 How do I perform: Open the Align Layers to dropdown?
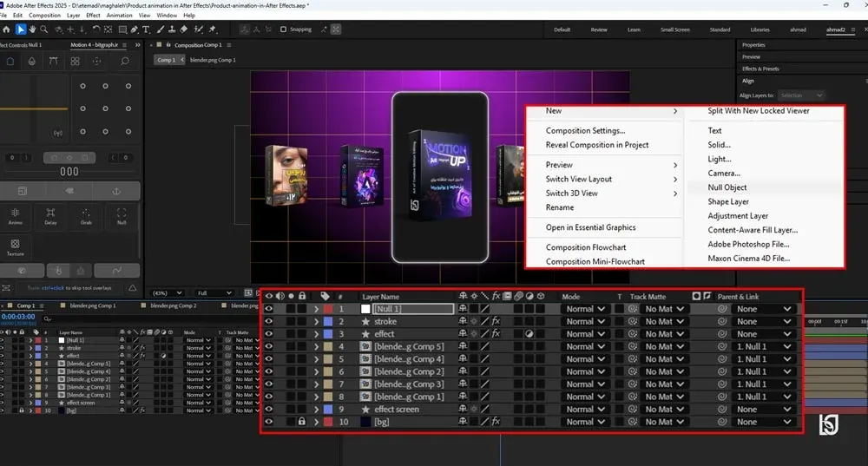click(801, 95)
